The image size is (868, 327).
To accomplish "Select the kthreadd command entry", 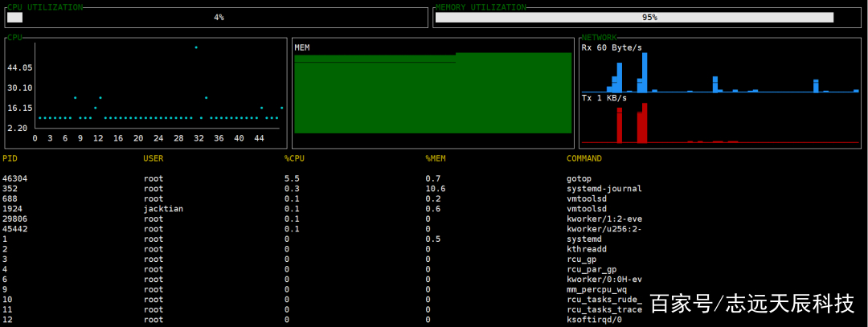I will click(586, 249).
